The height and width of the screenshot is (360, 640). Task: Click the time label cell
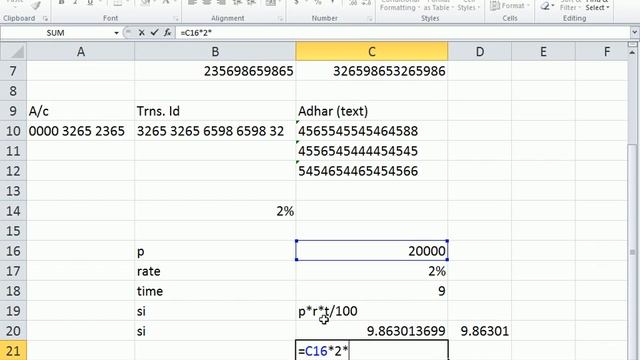215,291
